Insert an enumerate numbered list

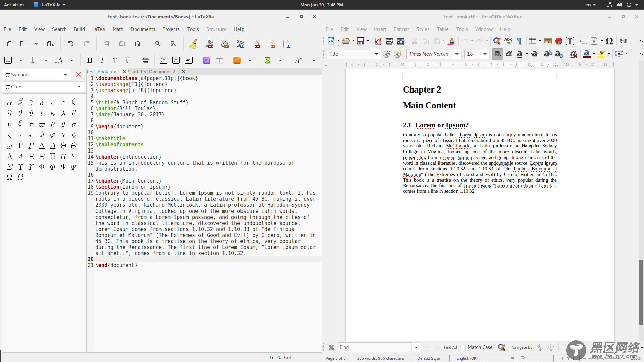176,60
